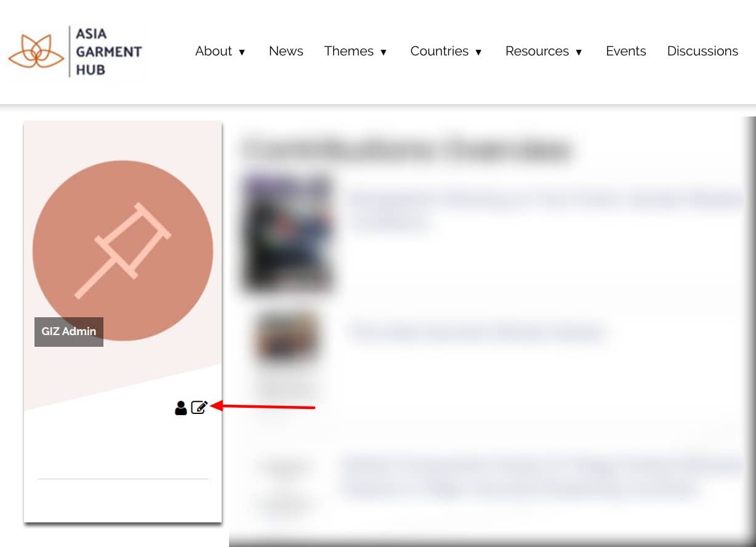Open the News menu item
The image size is (756, 547).
pyautogui.click(x=286, y=51)
